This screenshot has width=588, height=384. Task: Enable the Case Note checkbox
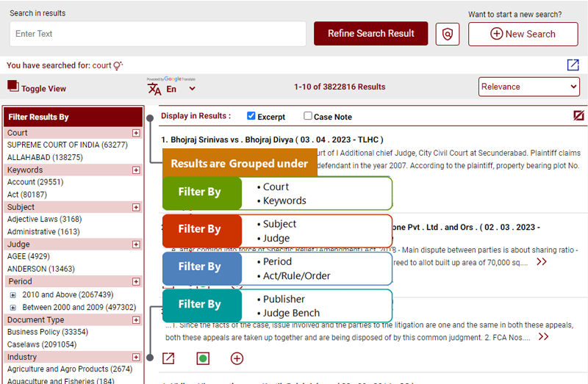click(x=308, y=116)
